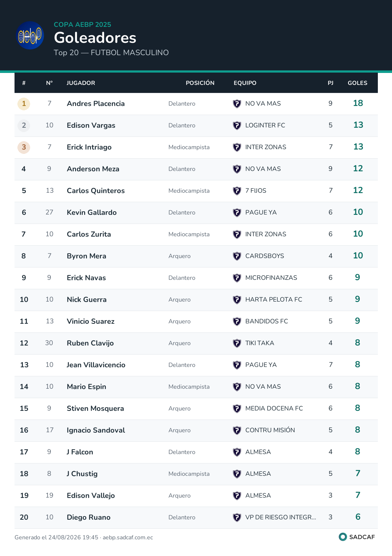Click the silver rank 2 medal badge
Viewport: 392px width, 556px height.
tap(24, 126)
